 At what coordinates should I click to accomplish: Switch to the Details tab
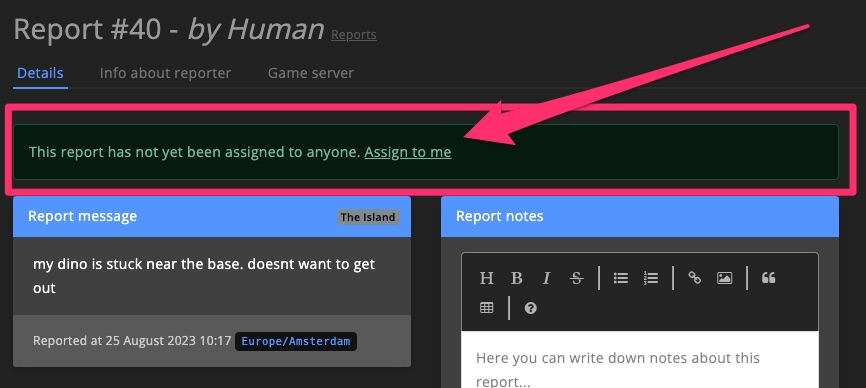(x=40, y=73)
